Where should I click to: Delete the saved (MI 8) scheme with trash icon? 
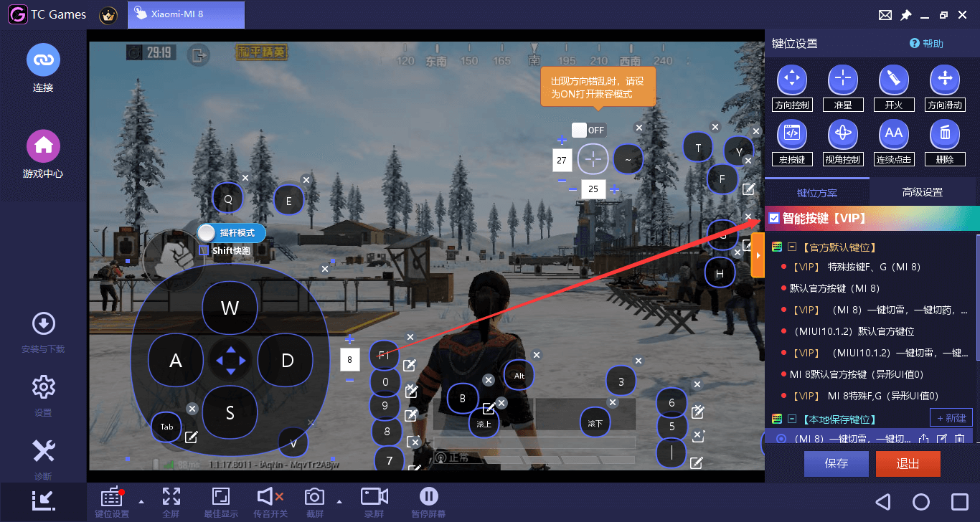click(x=959, y=439)
